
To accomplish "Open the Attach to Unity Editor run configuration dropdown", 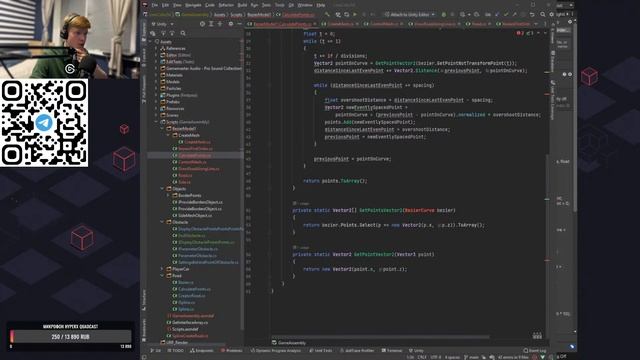I will (409, 15).
